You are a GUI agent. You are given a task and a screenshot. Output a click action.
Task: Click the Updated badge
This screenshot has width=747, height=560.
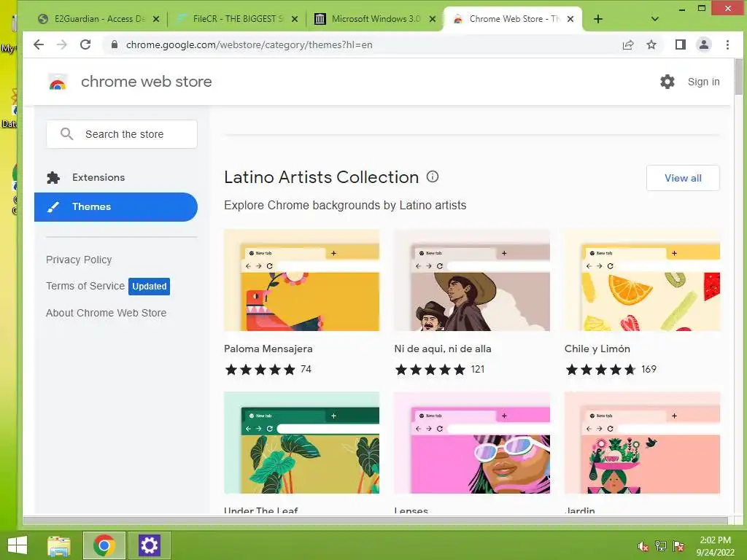(149, 286)
